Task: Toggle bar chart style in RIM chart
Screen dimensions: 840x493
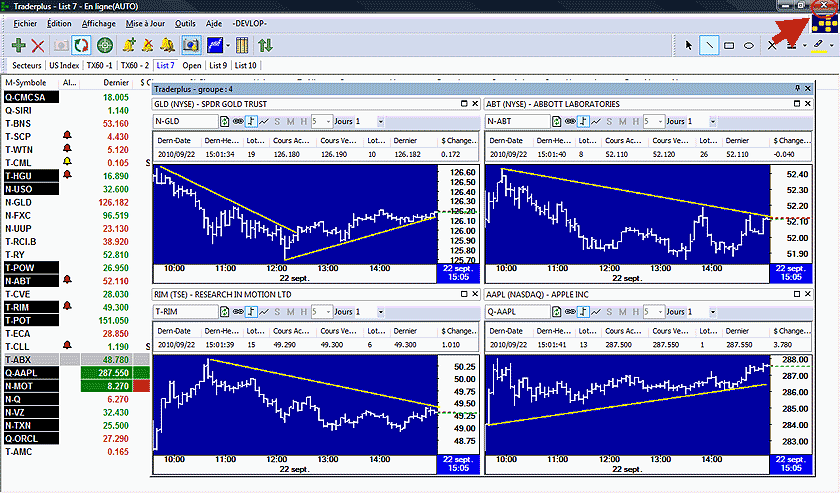Action: [251, 312]
